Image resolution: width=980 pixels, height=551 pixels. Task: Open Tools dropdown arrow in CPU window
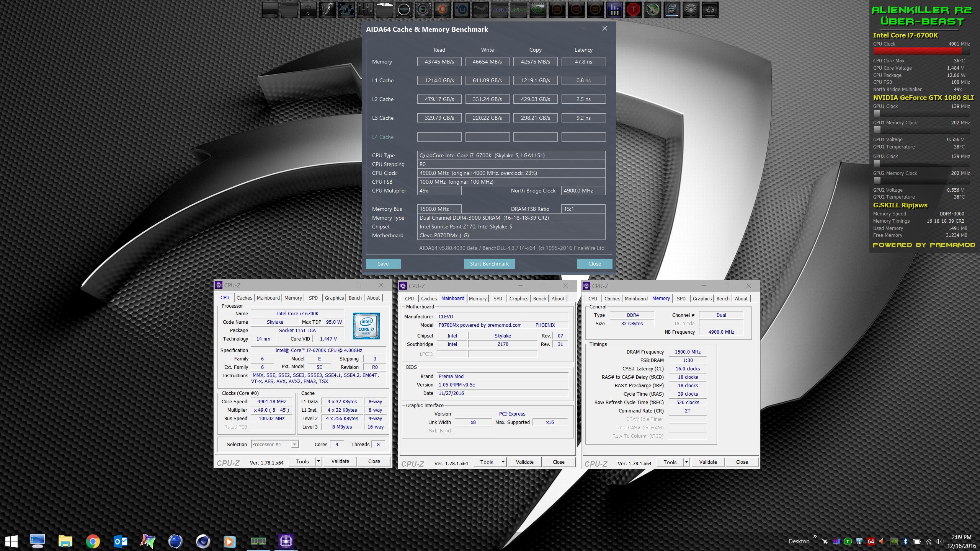[x=318, y=461]
